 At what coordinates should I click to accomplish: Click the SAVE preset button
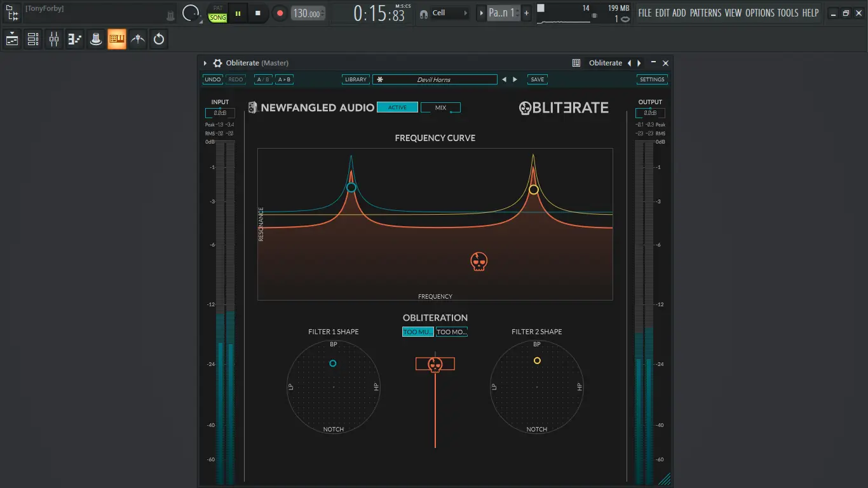(x=538, y=79)
